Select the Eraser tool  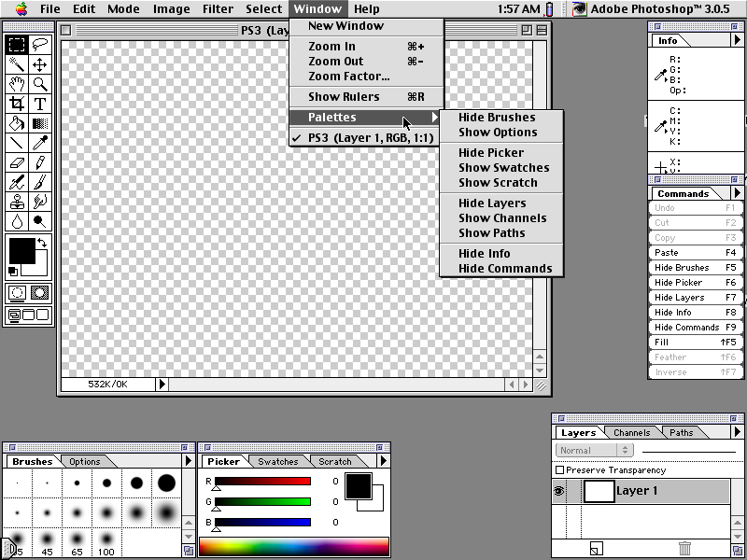(17, 162)
